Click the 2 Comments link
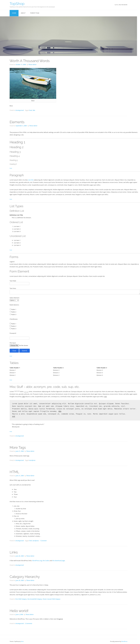 (x=28, y=624)
